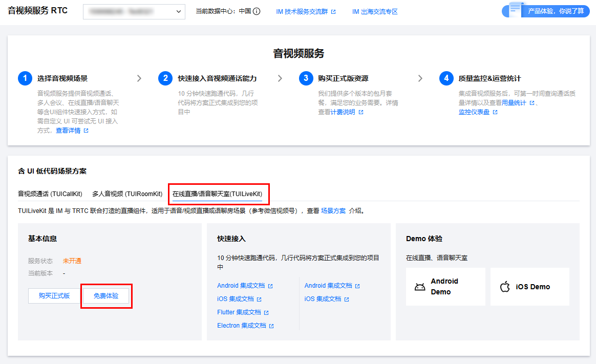The height and width of the screenshot is (364, 596).
Task: Open 计费说明 billing link
Action: 343,112
